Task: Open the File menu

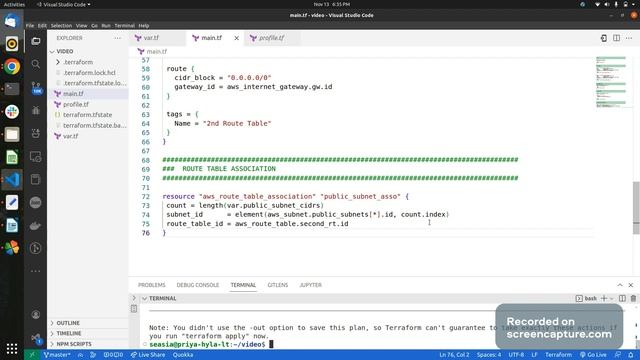Action: (x=30, y=25)
